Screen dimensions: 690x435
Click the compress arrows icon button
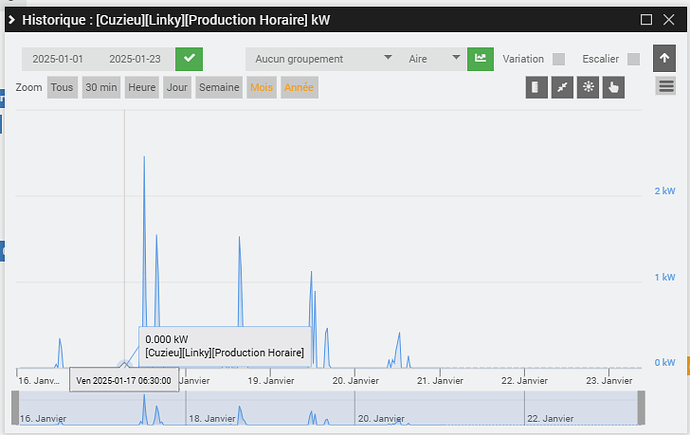(562, 87)
